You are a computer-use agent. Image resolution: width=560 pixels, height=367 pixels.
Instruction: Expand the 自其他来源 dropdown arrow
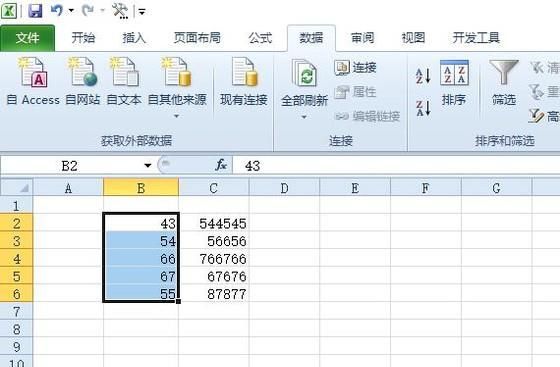[176, 116]
